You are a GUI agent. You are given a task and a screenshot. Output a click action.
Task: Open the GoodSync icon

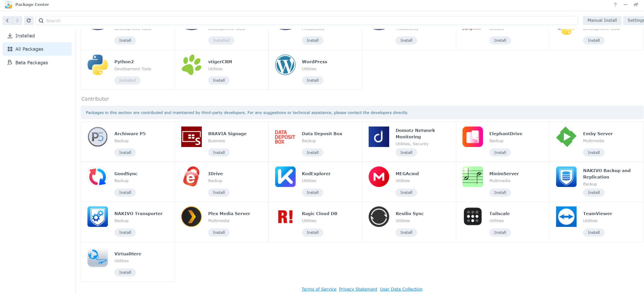click(x=98, y=177)
